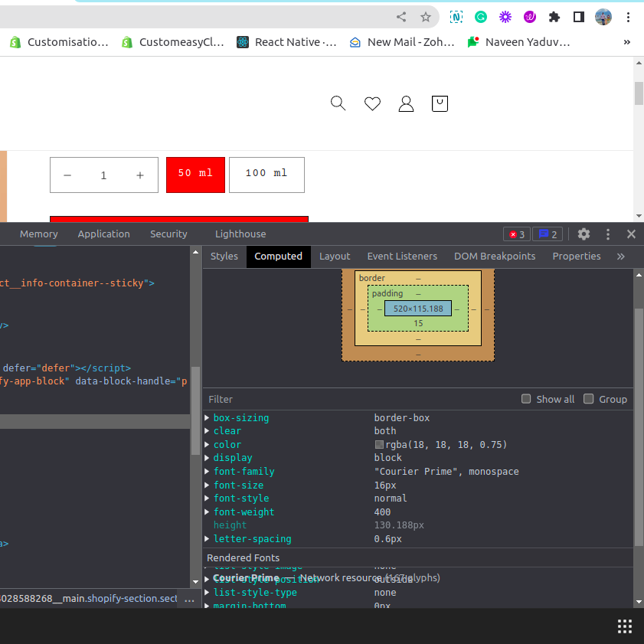
Task: Select the 50 ml size option
Action: (195, 175)
